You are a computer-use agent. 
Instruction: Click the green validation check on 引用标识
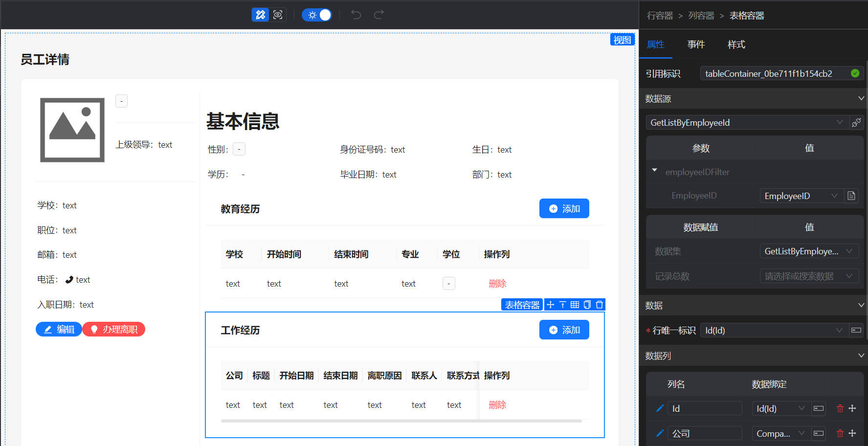pos(855,73)
